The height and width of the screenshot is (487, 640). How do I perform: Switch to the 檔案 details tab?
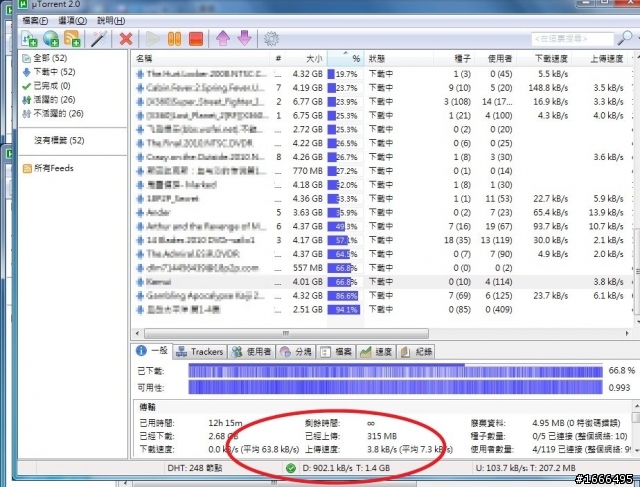click(336, 352)
